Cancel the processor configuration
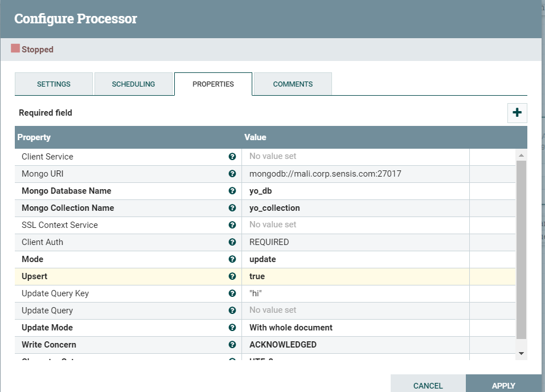The image size is (545, 392). [428, 386]
